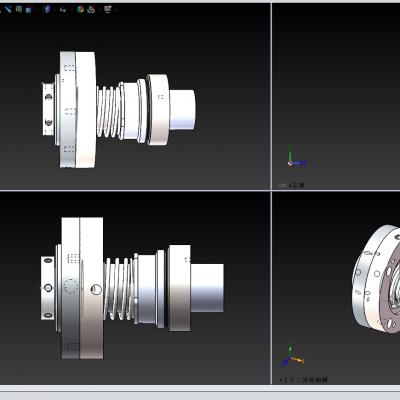
Task: Open Edit Appearance colored sphere icon
Action: [x=81, y=9]
